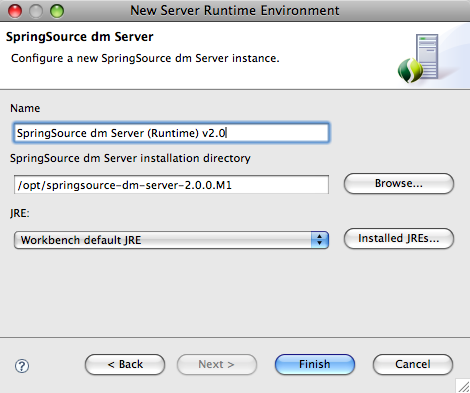
Task: Click the 'SpringSource dm Server' heading
Action: [80, 37]
